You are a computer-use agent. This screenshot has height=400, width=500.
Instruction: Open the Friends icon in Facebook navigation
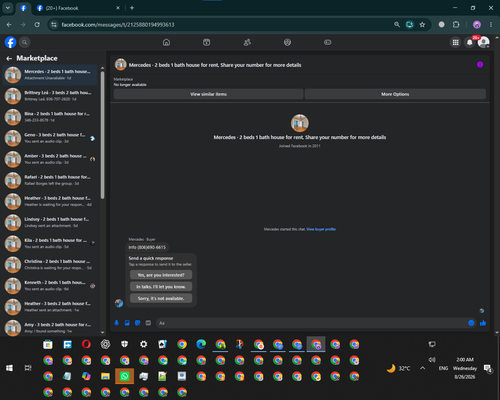click(x=247, y=42)
